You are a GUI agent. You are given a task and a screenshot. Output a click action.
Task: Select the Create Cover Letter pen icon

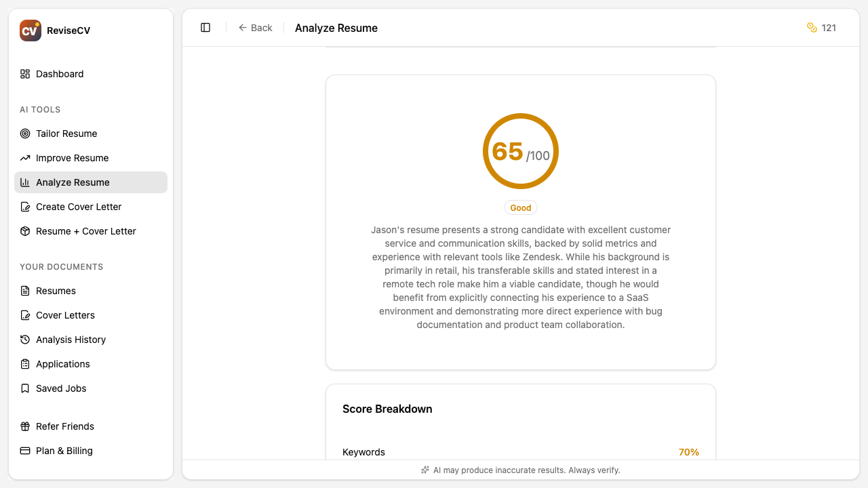(x=25, y=207)
